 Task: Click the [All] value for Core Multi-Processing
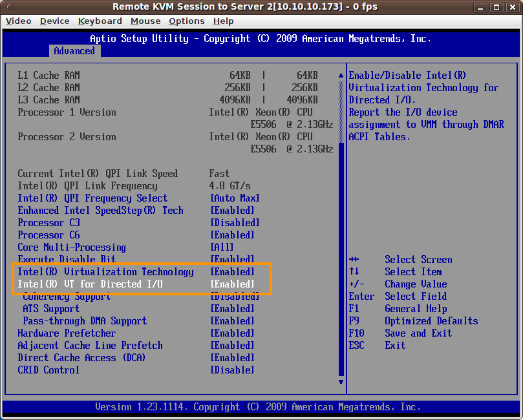[222, 247]
